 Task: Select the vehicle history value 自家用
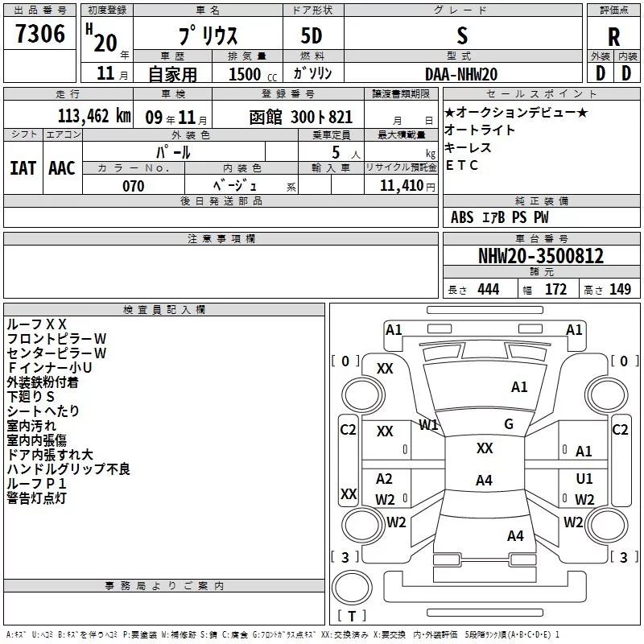click(x=172, y=74)
